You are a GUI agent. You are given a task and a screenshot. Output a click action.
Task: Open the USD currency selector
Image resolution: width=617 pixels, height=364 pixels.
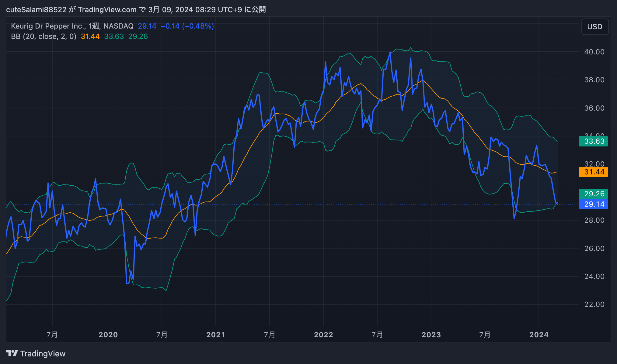coord(595,27)
